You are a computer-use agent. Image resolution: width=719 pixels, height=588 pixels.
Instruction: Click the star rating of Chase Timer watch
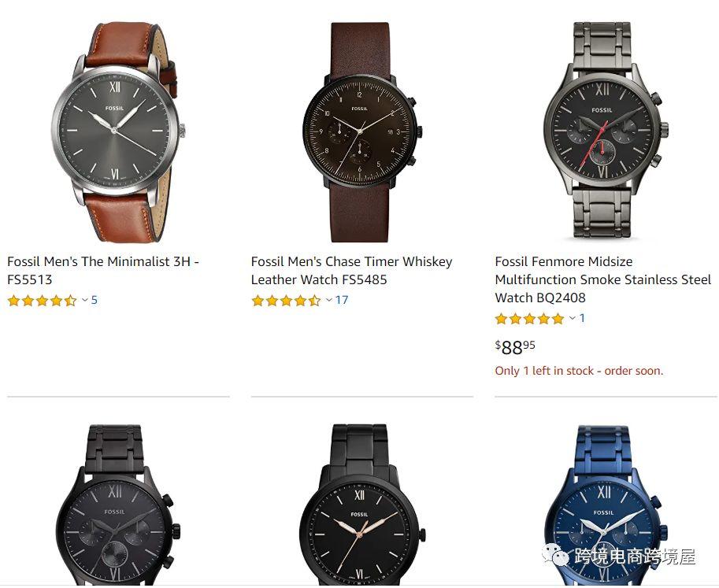pos(286,301)
